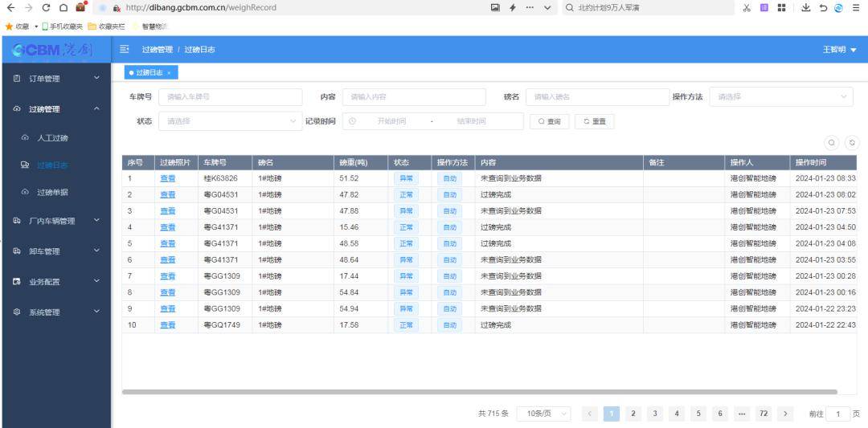Viewport: 868px width, 428px height.
Task: Click the 内容 input field
Action: [414, 97]
